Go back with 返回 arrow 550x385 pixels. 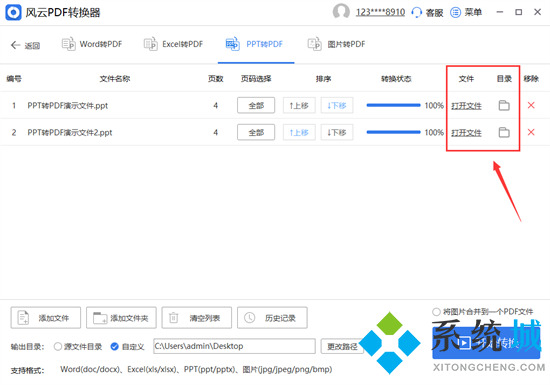click(25, 45)
